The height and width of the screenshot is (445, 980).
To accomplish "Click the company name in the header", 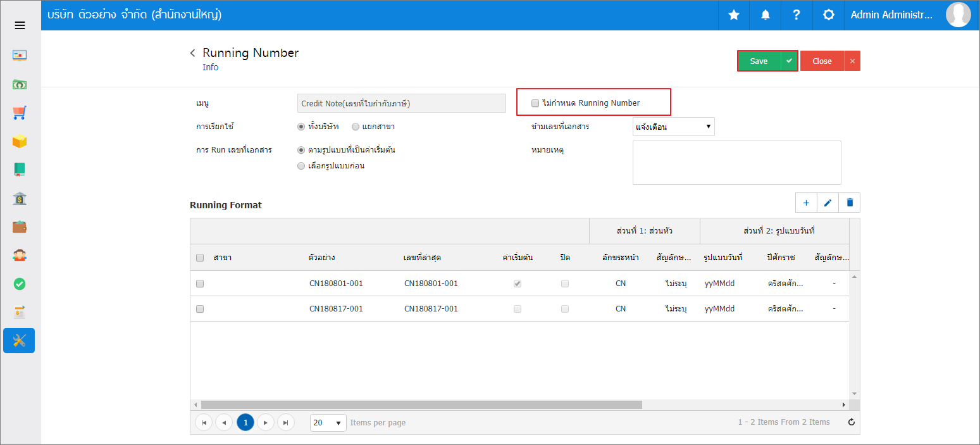I will 134,15.
